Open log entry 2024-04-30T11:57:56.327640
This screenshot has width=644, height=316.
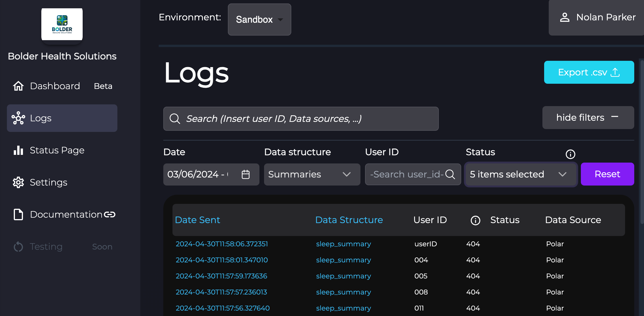(x=222, y=308)
